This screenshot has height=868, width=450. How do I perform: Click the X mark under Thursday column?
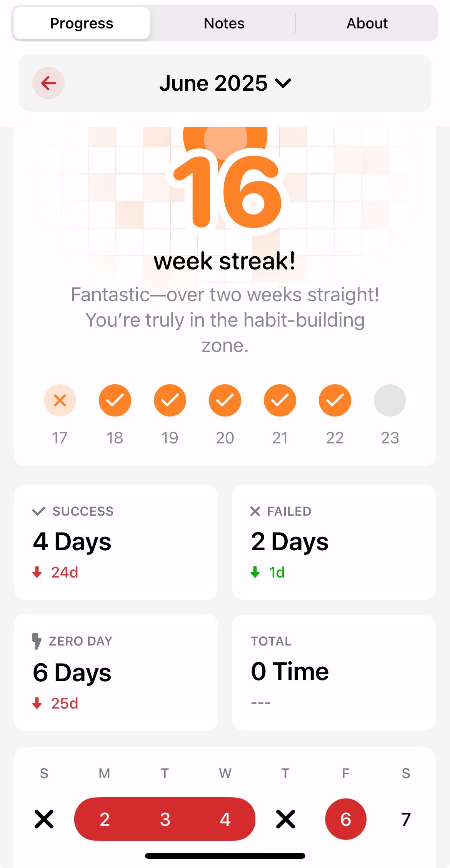pos(285,819)
